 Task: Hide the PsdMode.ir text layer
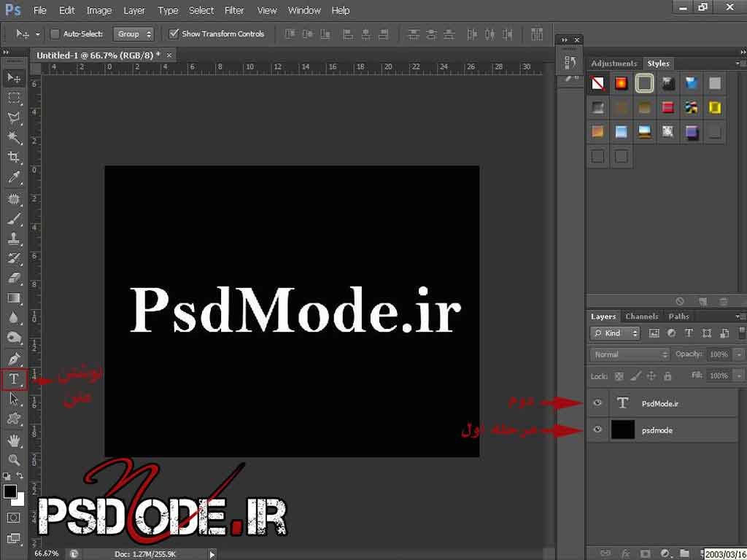point(597,402)
